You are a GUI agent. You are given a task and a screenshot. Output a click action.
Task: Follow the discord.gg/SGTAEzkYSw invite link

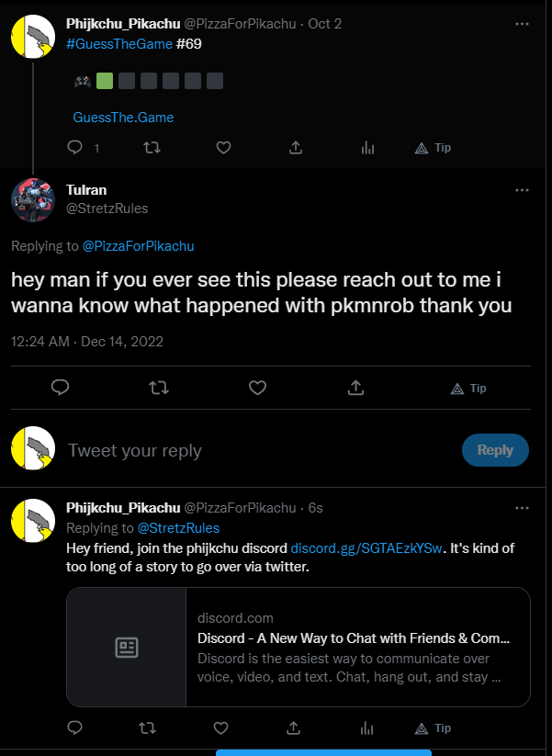(x=366, y=548)
